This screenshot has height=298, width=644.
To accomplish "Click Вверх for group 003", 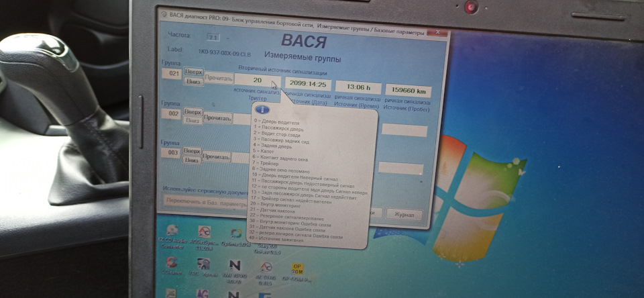I will point(192,151).
